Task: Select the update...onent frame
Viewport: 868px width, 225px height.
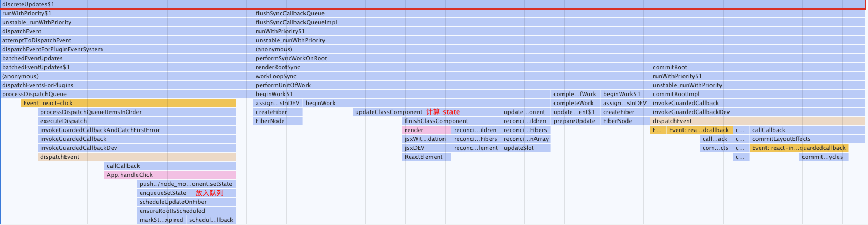Action: [x=526, y=112]
